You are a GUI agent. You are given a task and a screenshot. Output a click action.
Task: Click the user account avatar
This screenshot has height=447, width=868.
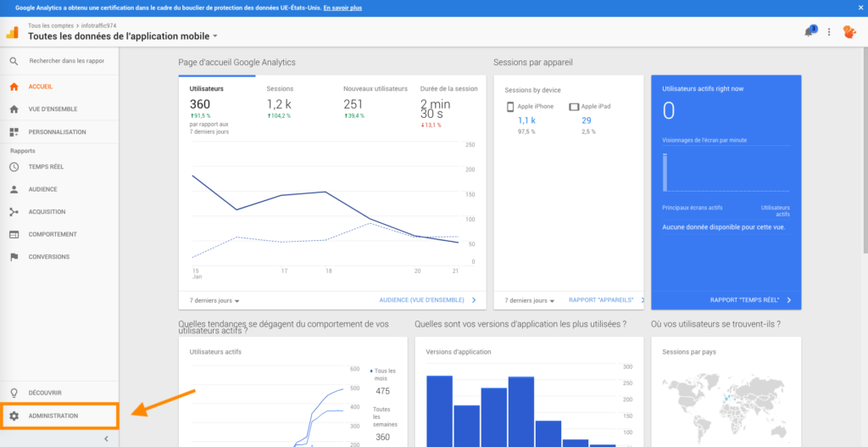[x=849, y=32]
